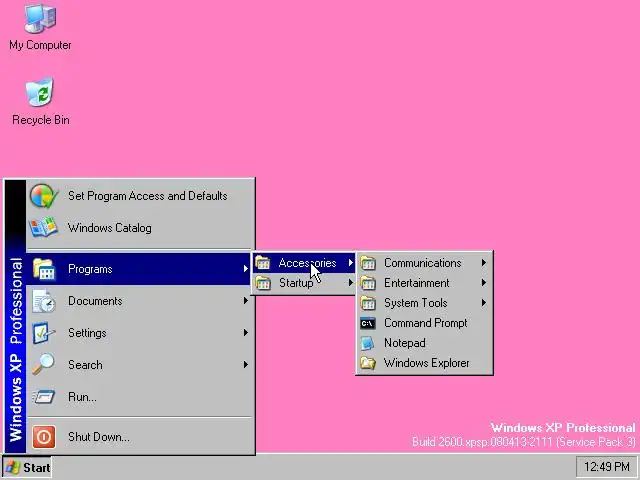This screenshot has width=640, height=480.
Task: Click the Windows Catalog icon
Action: point(43,227)
